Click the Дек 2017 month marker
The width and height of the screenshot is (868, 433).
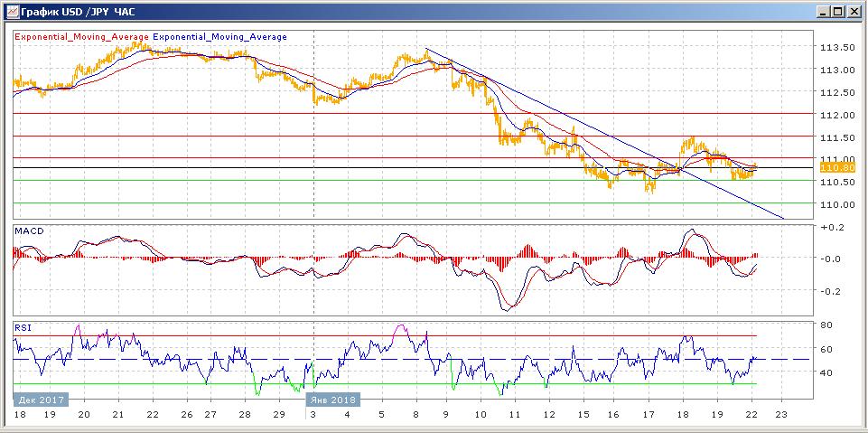click(x=39, y=399)
